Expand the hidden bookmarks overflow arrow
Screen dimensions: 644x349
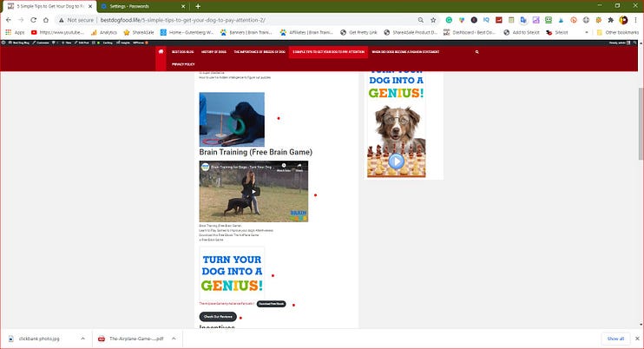click(587, 32)
